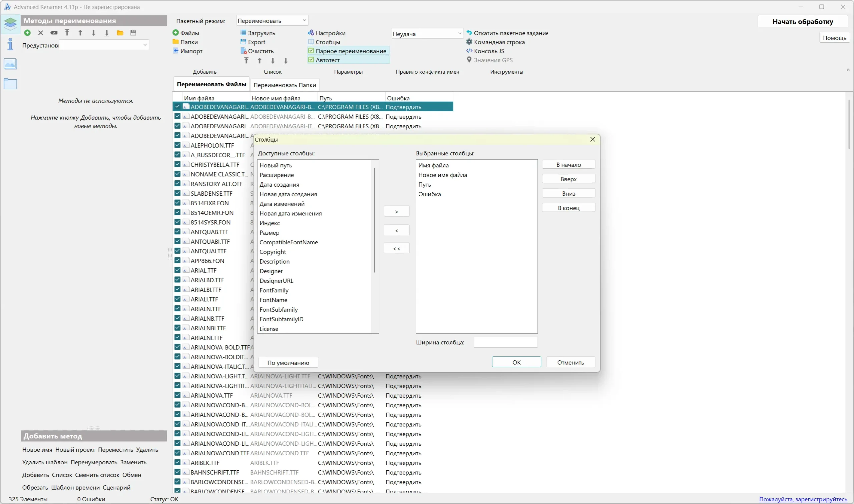Image resolution: width=854 pixels, height=504 pixels.
Task: Toggle the Автотест checkbox
Action: (x=311, y=60)
